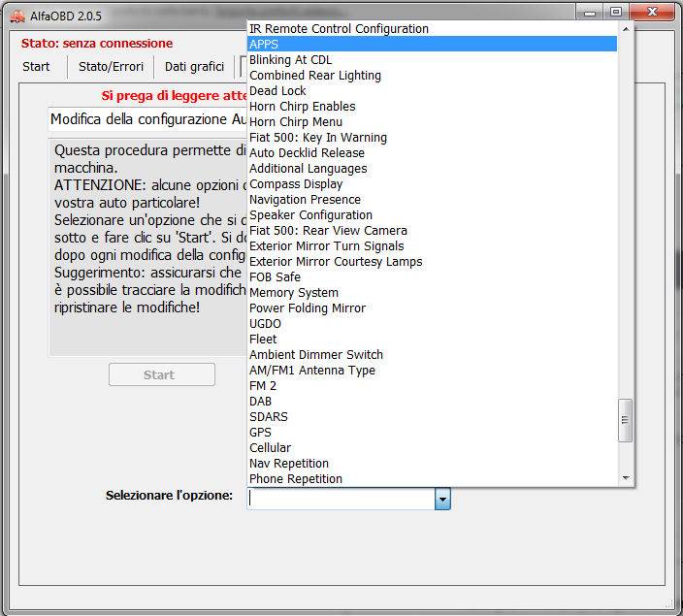Open the Start tab
683x616 pixels.
point(36,67)
